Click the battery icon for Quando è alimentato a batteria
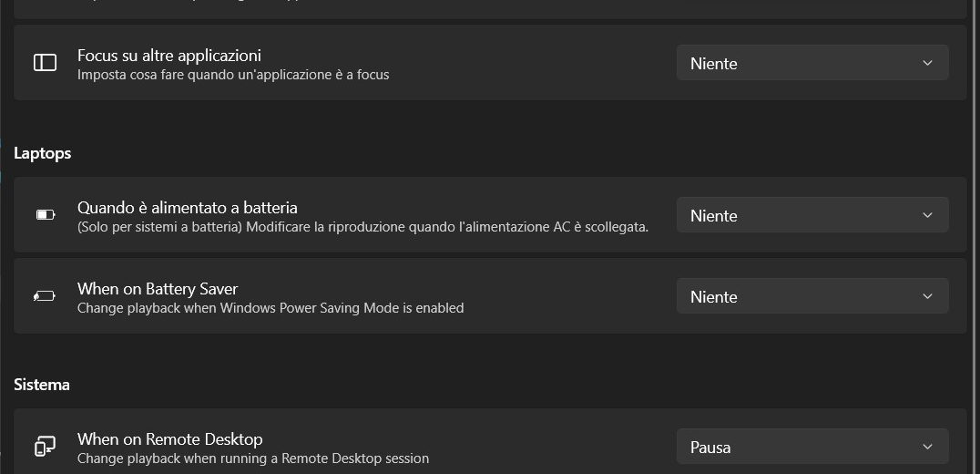980x474 pixels. [x=45, y=215]
